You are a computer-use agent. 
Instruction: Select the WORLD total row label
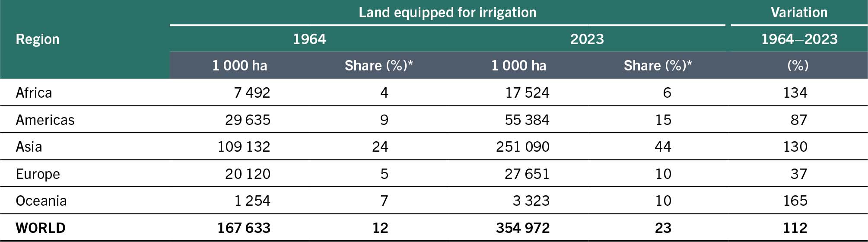(41, 228)
